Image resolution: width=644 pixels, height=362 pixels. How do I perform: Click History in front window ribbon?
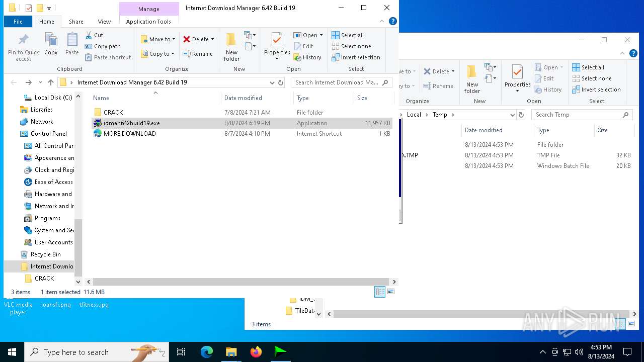coord(307,57)
